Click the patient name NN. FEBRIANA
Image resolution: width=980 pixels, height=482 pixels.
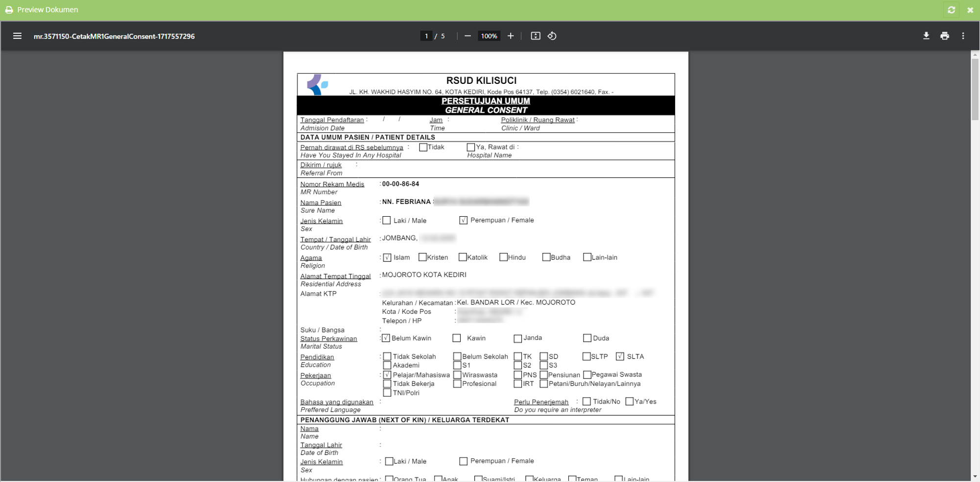pos(406,202)
